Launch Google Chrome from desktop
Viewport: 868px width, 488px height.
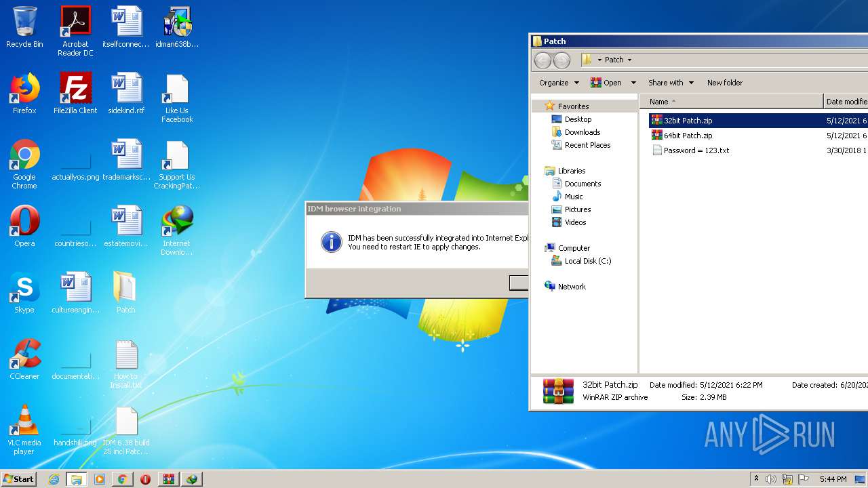[x=24, y=165]
